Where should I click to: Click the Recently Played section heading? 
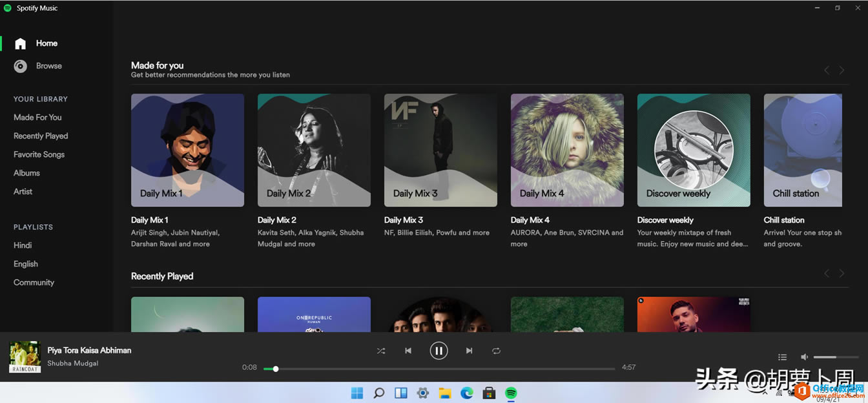point(162,276)
